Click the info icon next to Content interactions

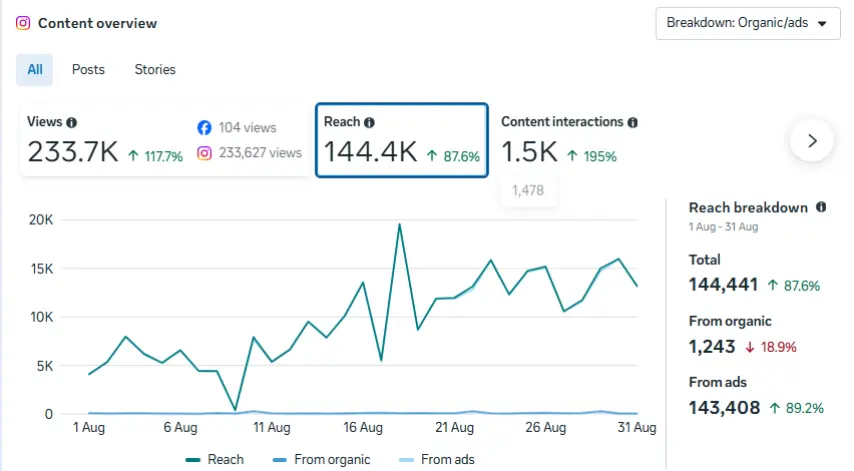click(x=632, y=123)
